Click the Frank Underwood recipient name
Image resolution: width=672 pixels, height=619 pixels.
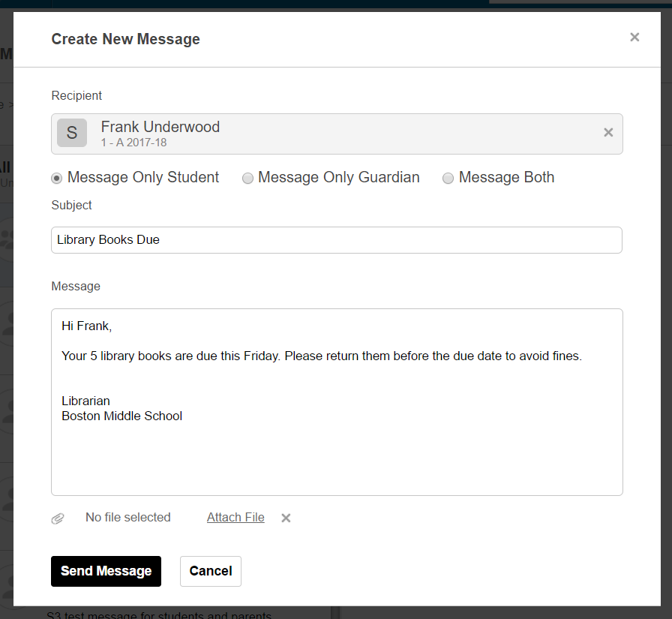tap(160, 127)
